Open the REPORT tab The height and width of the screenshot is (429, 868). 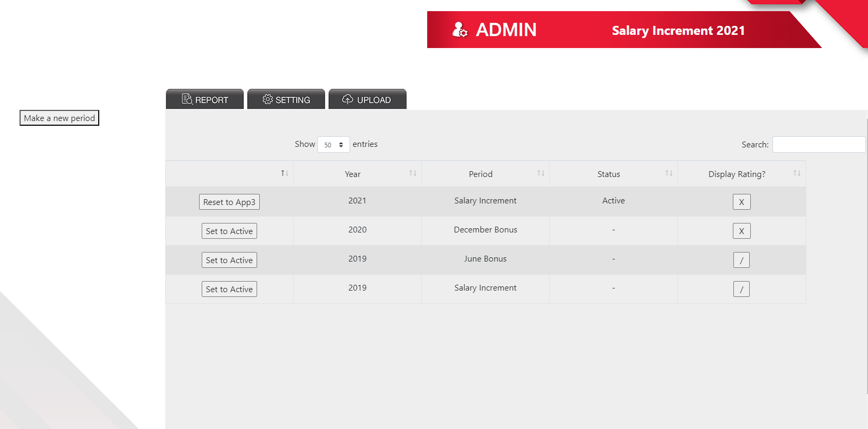coord(205,99)
